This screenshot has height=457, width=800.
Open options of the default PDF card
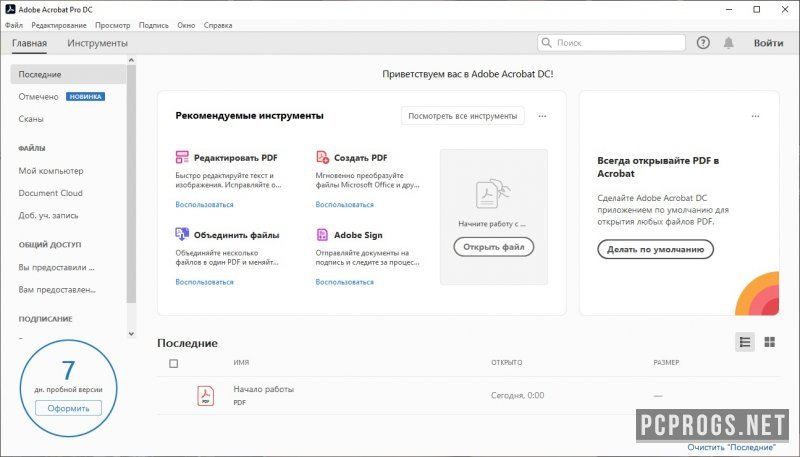tap(755, 116)
